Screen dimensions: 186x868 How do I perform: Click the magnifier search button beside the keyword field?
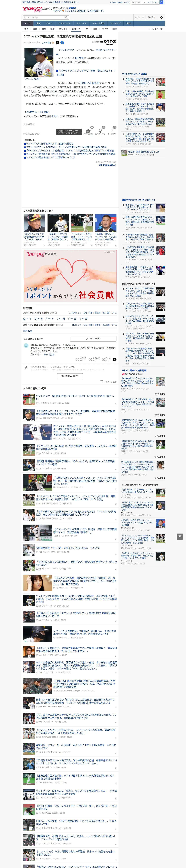click(66, 18)
